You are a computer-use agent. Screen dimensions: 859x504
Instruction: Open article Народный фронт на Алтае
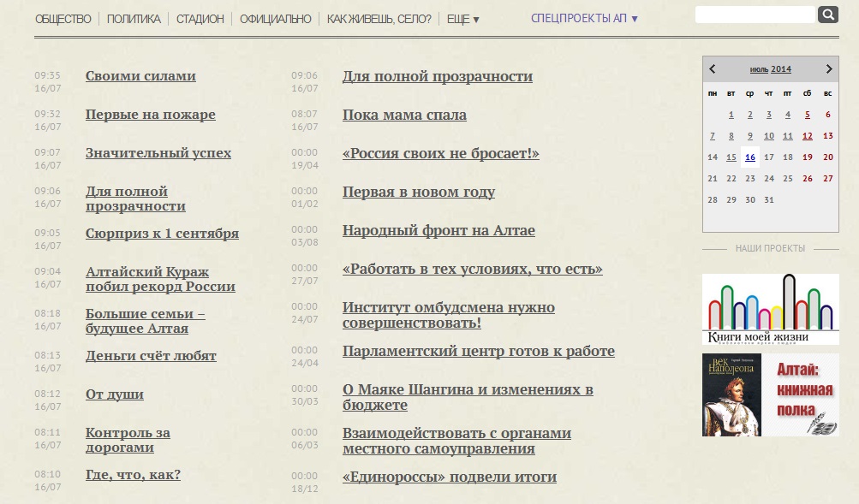point(438,231)
